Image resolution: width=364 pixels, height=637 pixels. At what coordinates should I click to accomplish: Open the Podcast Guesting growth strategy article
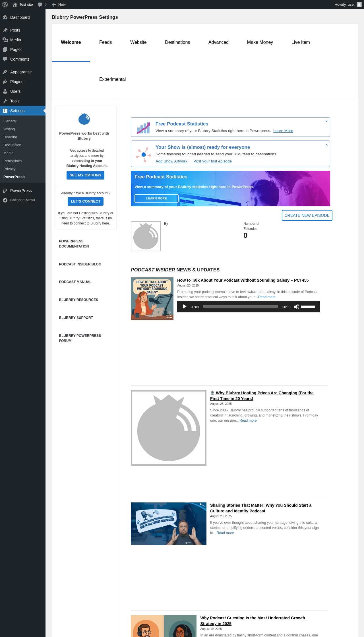pyautogui.click(x=253, y=621)
